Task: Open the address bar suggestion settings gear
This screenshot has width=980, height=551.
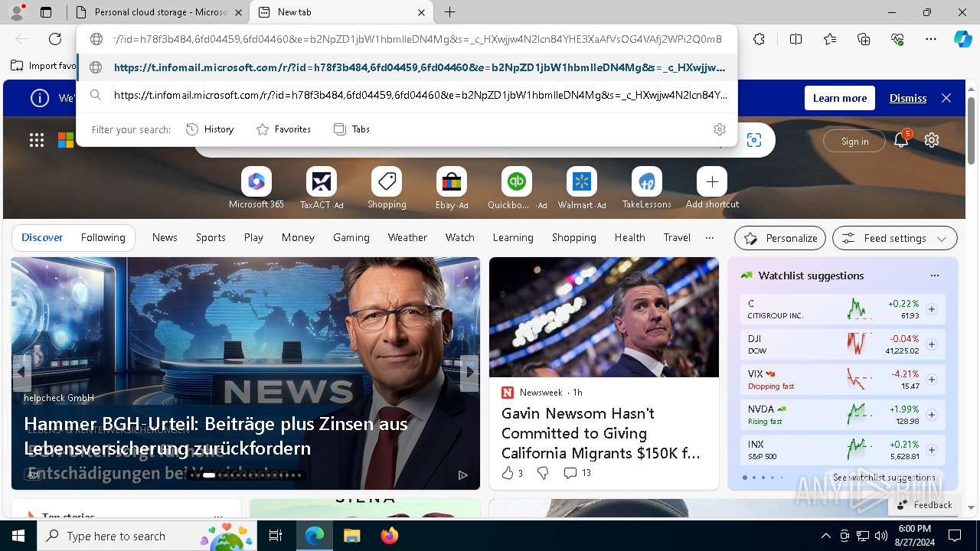Action: 720,129
